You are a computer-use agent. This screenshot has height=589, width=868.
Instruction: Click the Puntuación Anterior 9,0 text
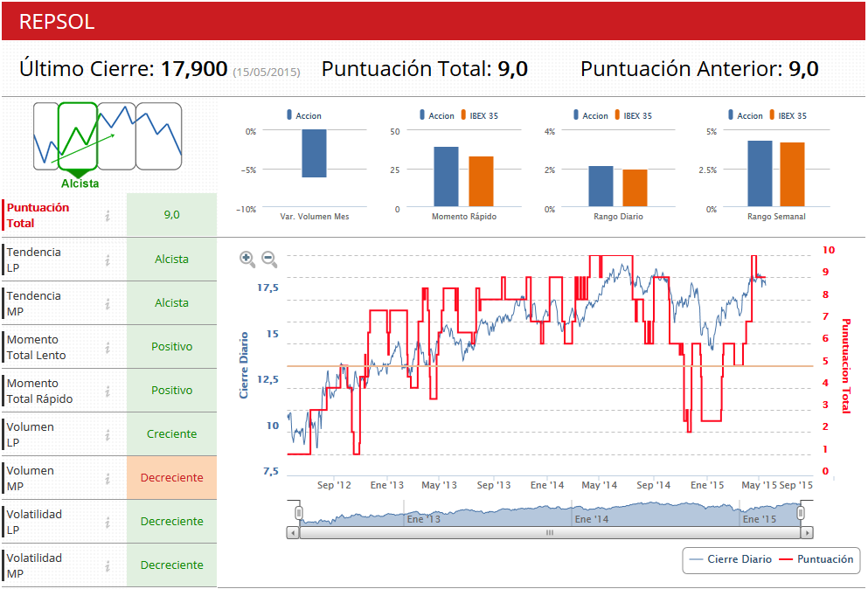pyautogui.click(x=699, y=69)
